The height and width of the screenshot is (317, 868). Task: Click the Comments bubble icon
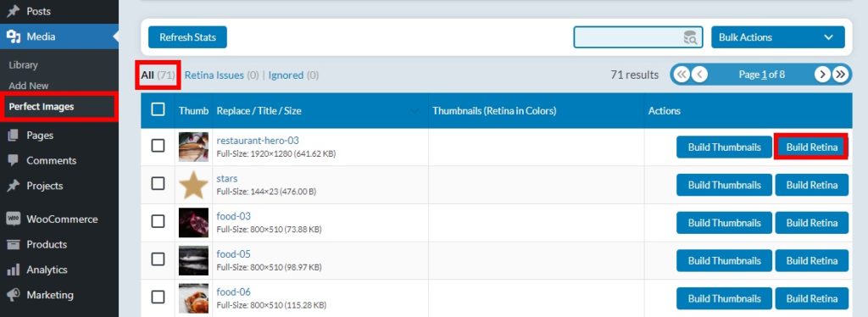point(14,160)
